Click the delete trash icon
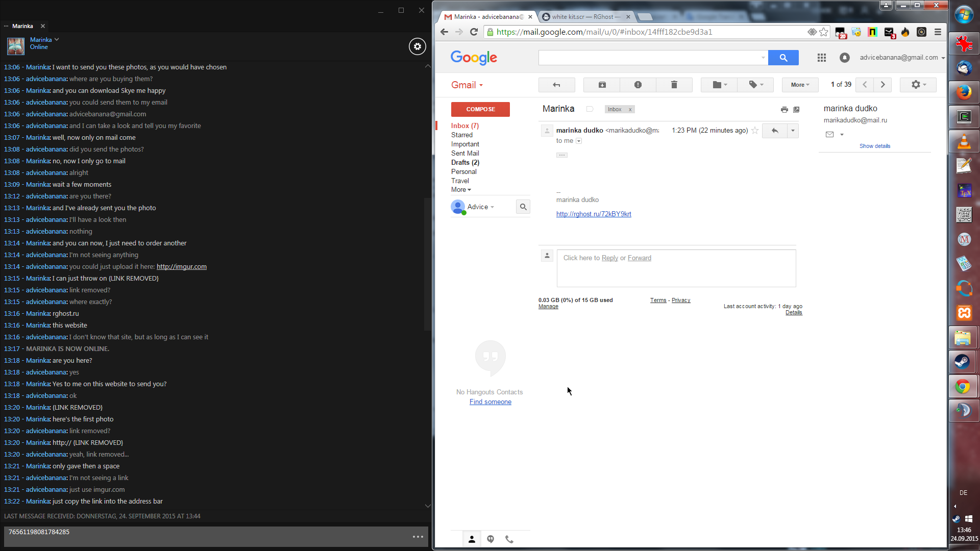Image resolution: width=980 pixels, height=551 pixels. coord(674,85)
